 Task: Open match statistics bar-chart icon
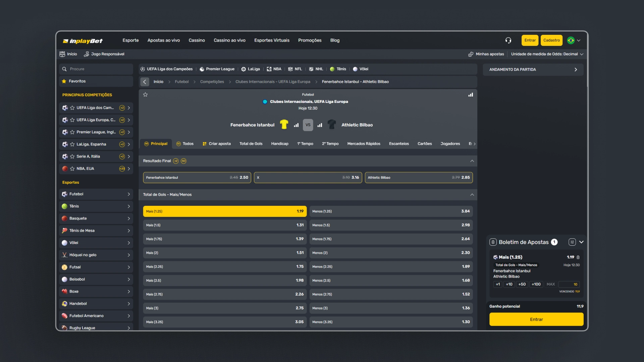tap(471, 95)
